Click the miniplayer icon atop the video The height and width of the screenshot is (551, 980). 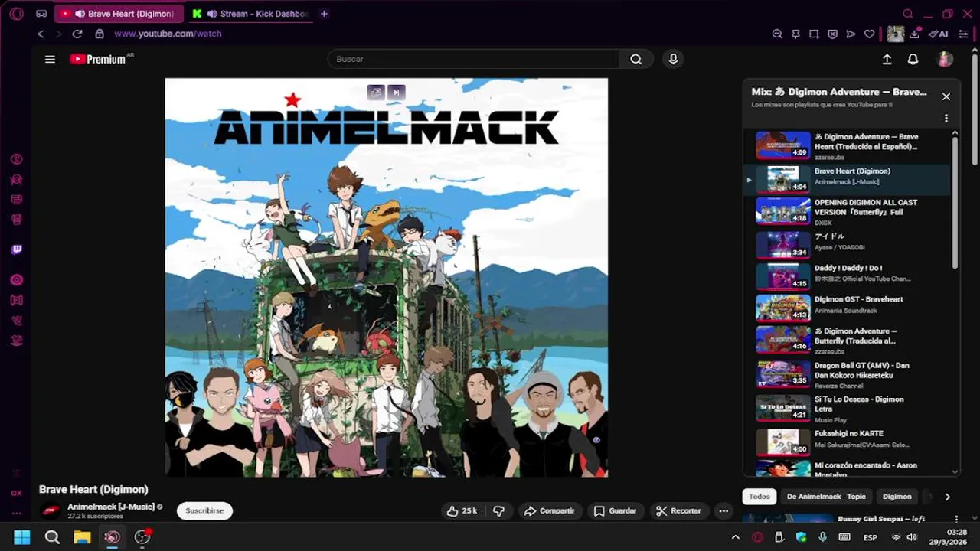click(x=376, y=92)
